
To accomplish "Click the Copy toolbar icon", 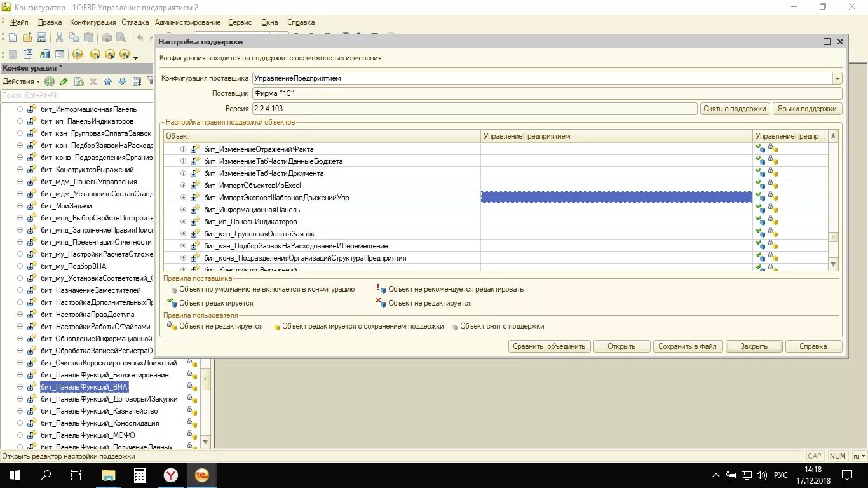I will (74, 37).
